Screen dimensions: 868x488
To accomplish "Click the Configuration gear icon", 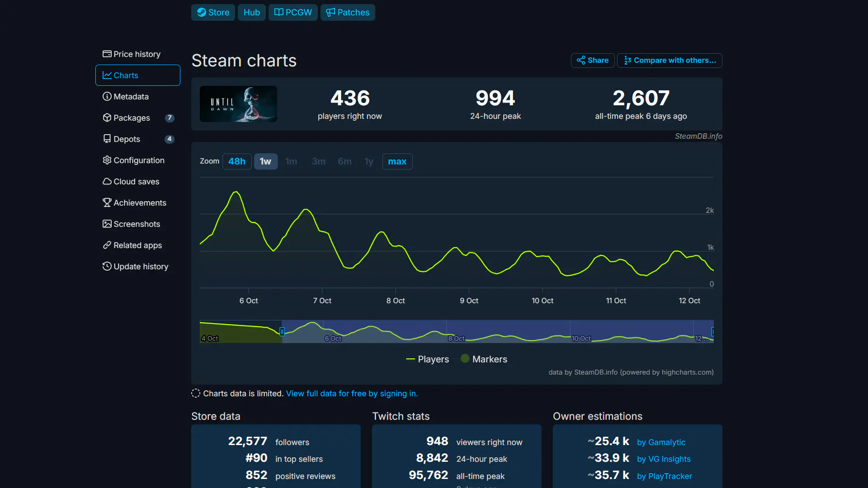I will 107,160.
